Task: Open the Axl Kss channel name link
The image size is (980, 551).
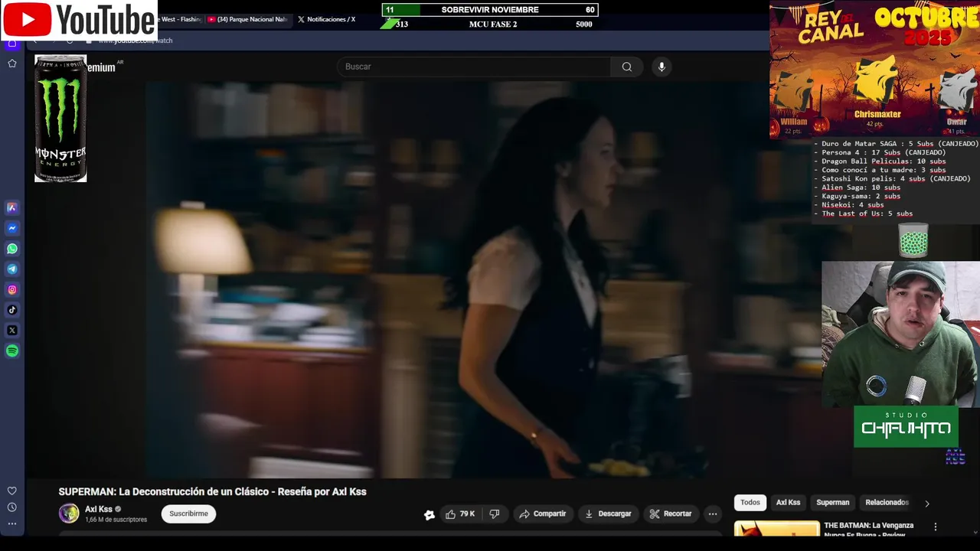Action: (99, 509)
